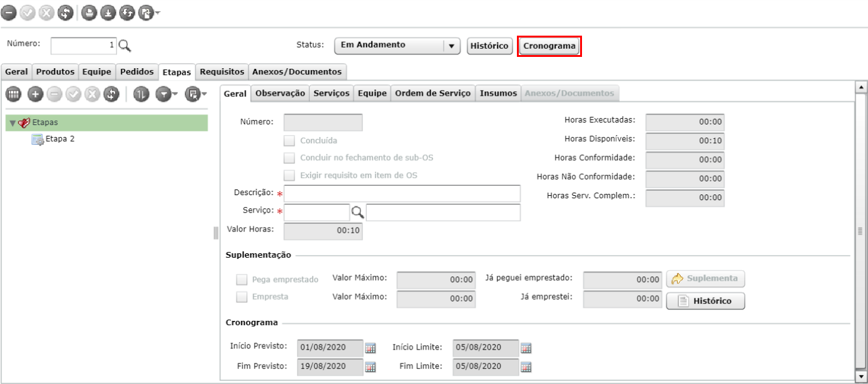Open the Início Limite calendar picker
This screenshot has width=868, height=384.
click(x=526, y=348)
